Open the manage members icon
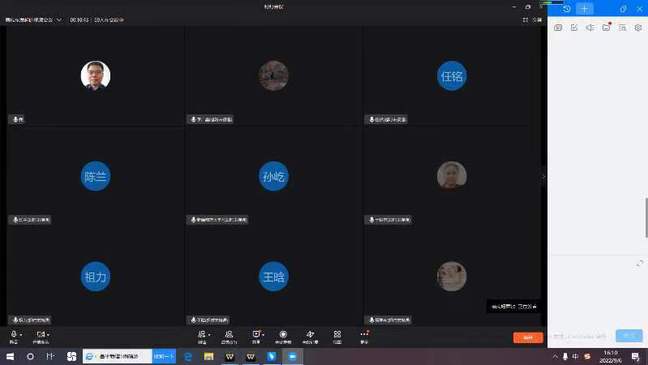 [229, 336]
